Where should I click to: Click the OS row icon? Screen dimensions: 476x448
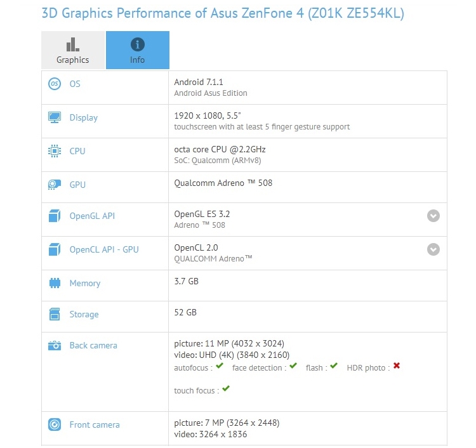pyautogui.click(x=55, y=84)
